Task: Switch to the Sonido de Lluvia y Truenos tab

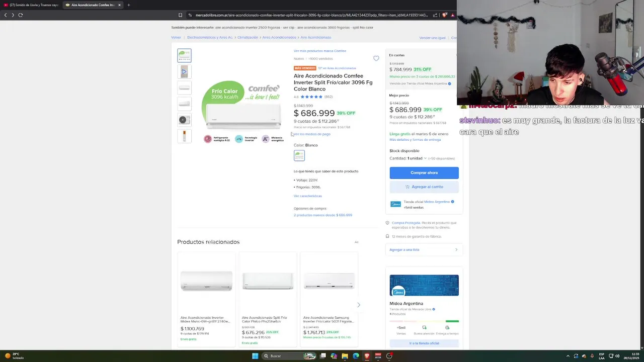Action: tap(31, 5)
